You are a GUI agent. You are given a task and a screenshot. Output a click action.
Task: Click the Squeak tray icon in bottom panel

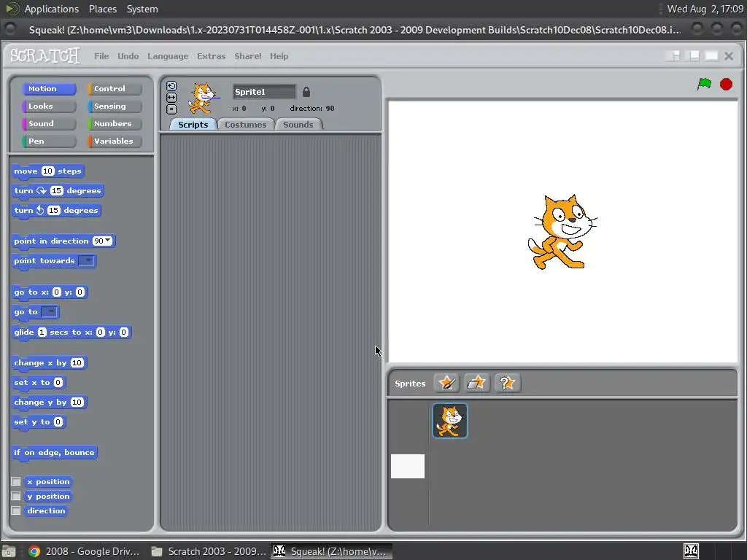pos(691,551)
